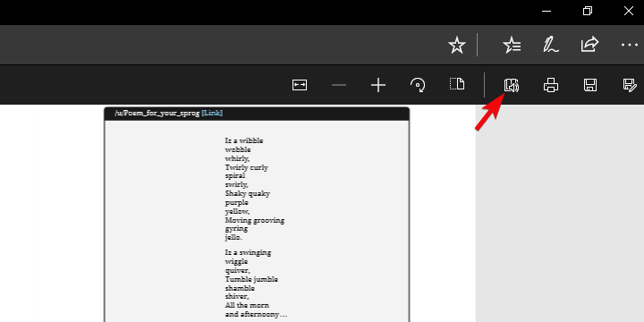The image size is (644, 322).
Task: Open the [Link] hyperlink in header
Action: 212,113
